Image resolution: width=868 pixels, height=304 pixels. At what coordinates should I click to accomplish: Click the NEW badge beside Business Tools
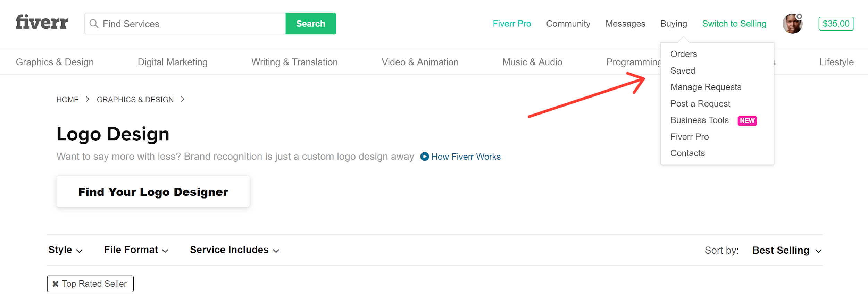click(747, 120)
